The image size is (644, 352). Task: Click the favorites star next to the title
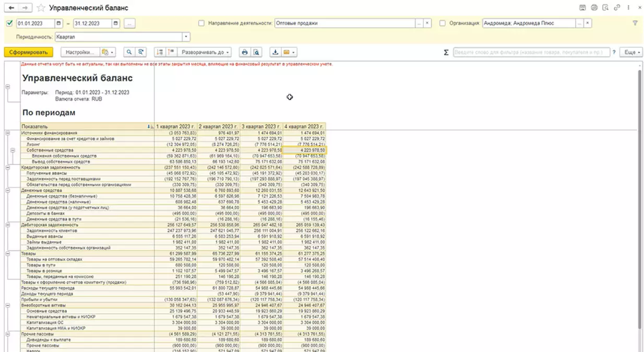[x=41, y=8]
